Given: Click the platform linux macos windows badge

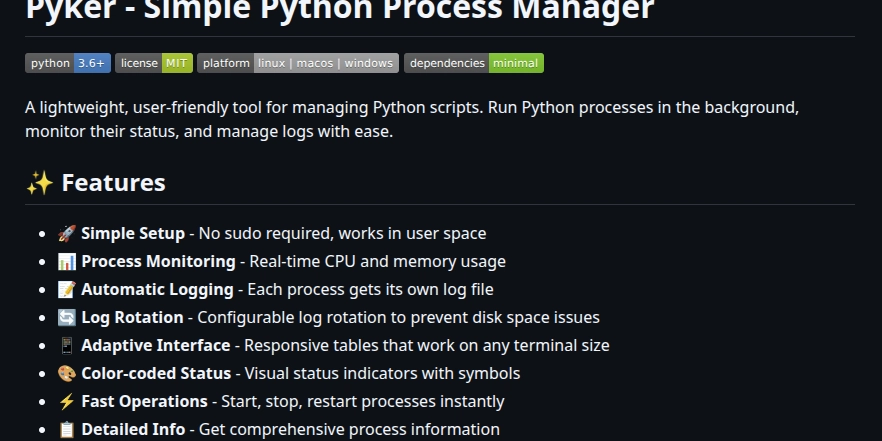Looking at the screenshot, I should point(298,63).
